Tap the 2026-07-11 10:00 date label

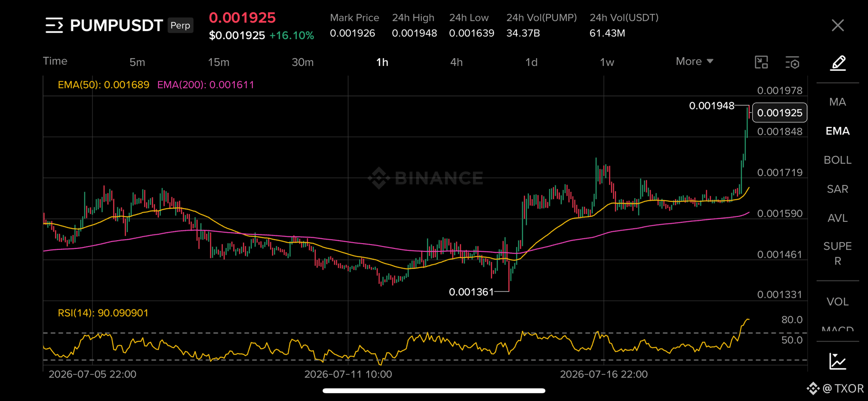click(348, 374)
